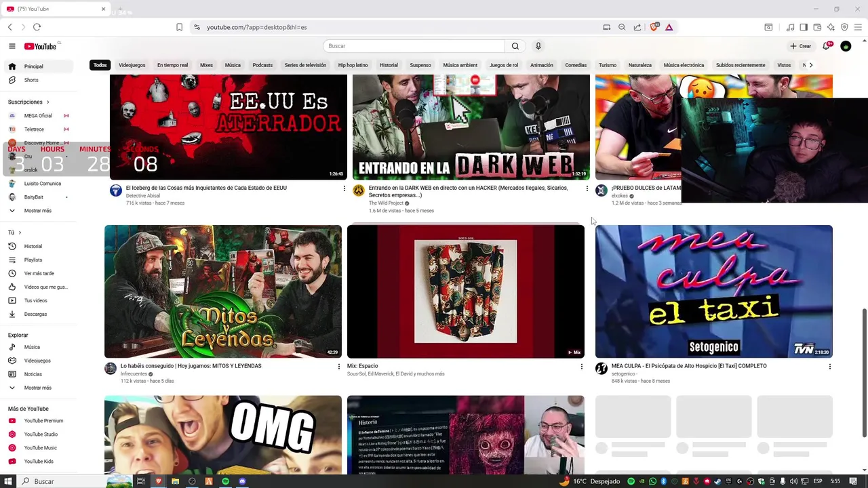Select the Hip hop latino chip

pyautogui.click(x=353, y=65)
